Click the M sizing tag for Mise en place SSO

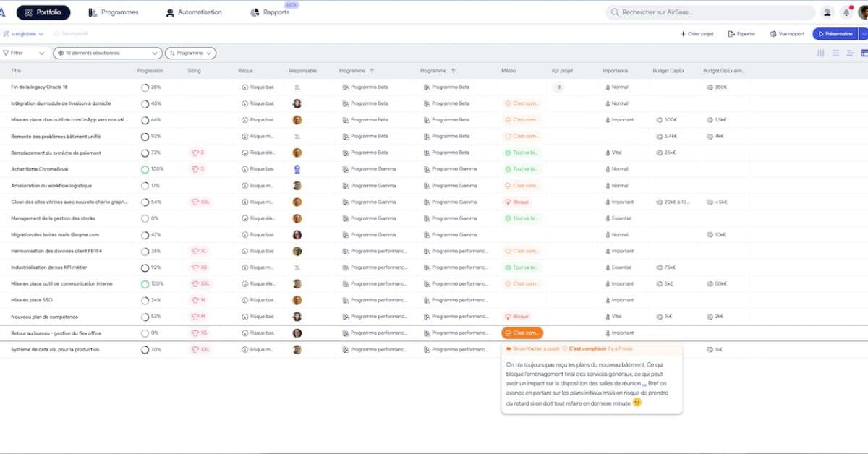click(x=198, y=300)
